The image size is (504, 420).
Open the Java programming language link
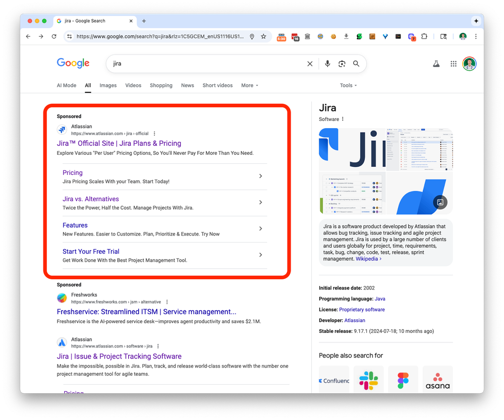(380, 299)
